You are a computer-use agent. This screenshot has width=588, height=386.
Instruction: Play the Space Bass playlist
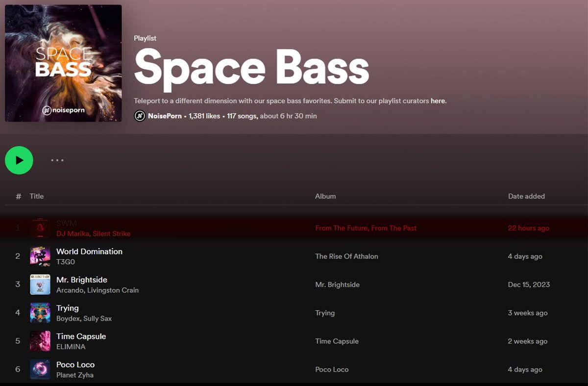[x=19, y=160]
